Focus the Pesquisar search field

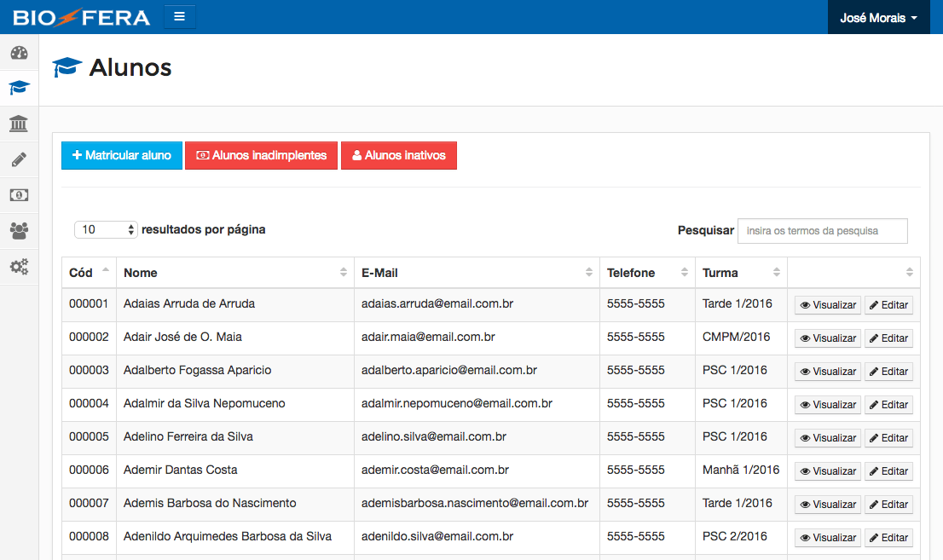pyautogui.click(x=822, y=231)
